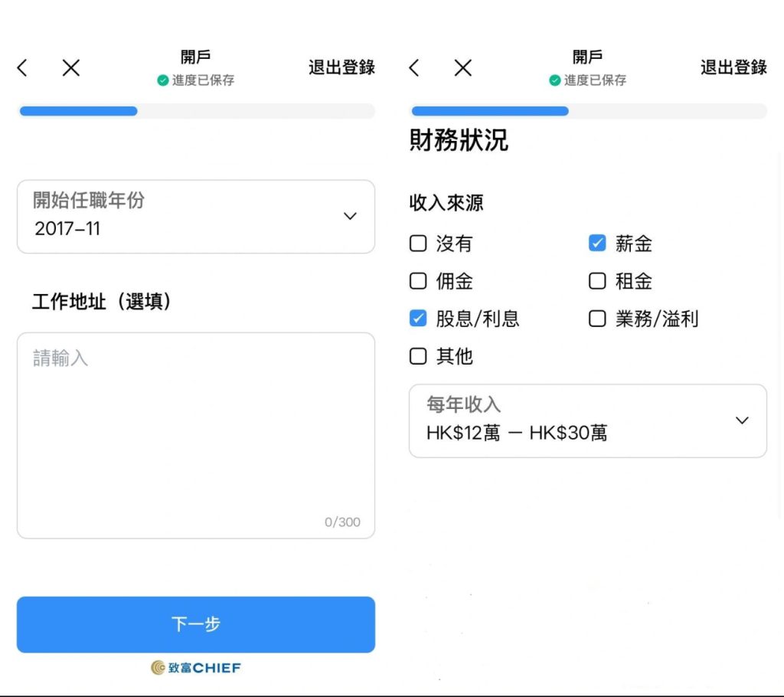
Task: Enable the 佣金 checkbox
Action: 418,281
